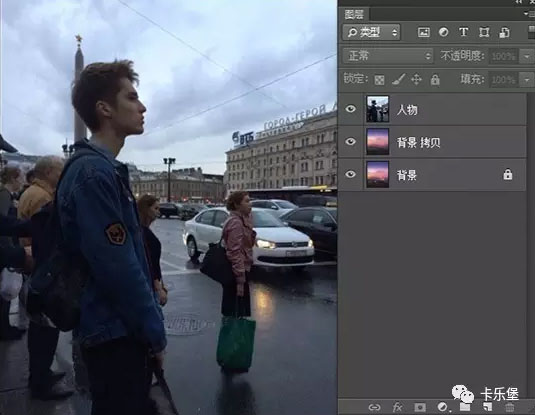The height and width of the screenshot is (415, 535).
Task: Expand the 不透明度 opacity arrow
Action: pyautogui.click(x=527, y=56)
